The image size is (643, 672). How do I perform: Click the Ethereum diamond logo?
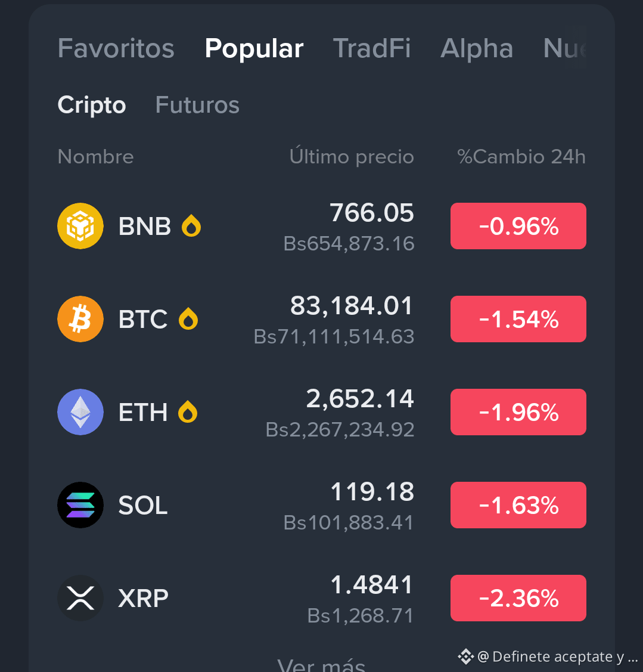(x=80, y=412)
